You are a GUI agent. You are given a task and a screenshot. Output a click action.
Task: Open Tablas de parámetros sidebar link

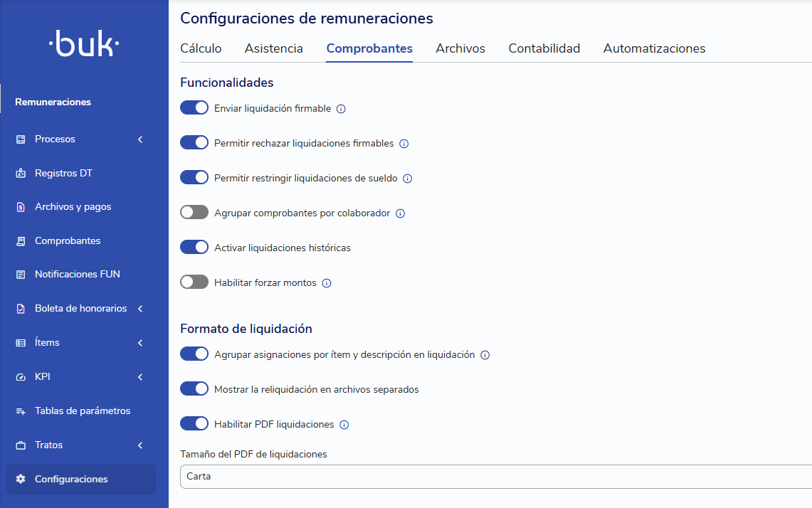[83, 411]
